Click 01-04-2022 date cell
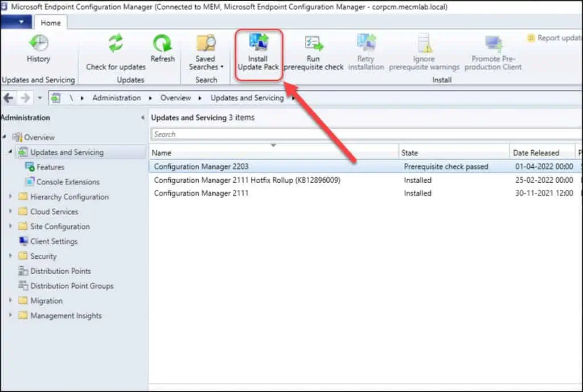583x392 pixels. pos(544,167)
